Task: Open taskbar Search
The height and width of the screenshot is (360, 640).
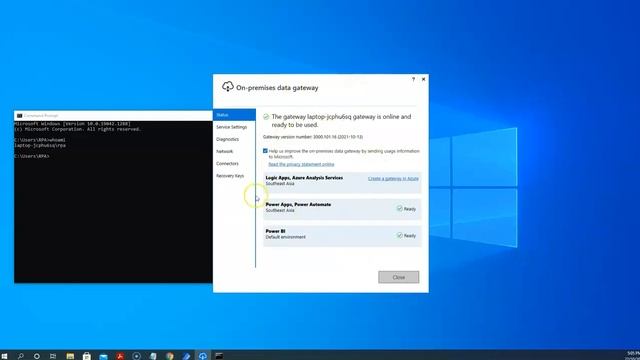Action: (20, 356)
